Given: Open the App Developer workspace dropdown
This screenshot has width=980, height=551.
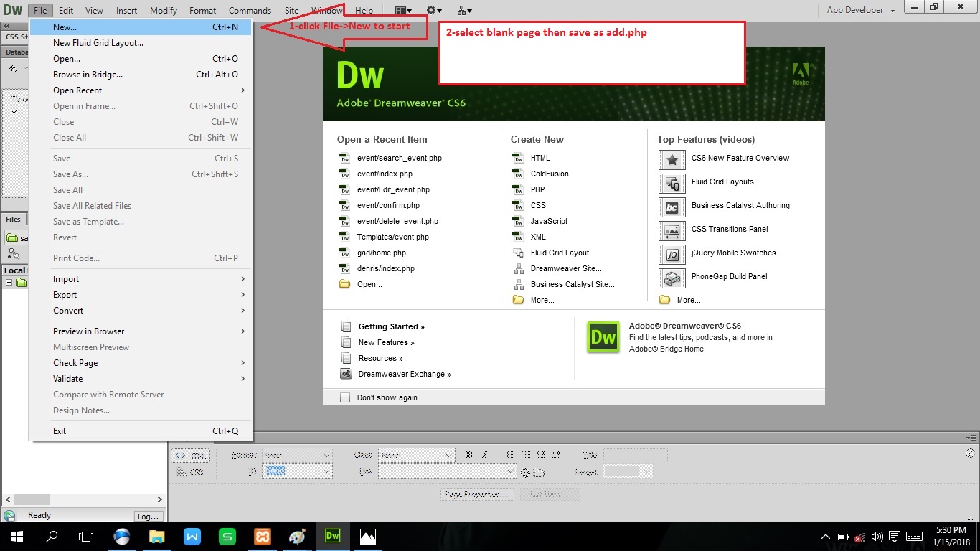Looking at the screenshot, I should tap(860, 10).
